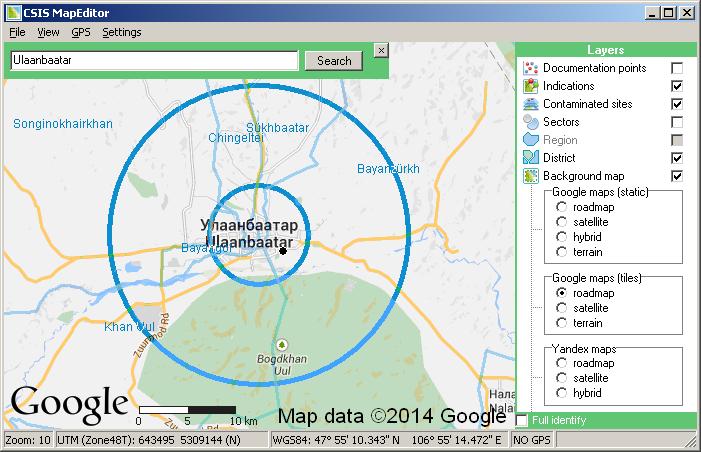
Task: Click the Zuunmod Rd road label
Action: 152,335
